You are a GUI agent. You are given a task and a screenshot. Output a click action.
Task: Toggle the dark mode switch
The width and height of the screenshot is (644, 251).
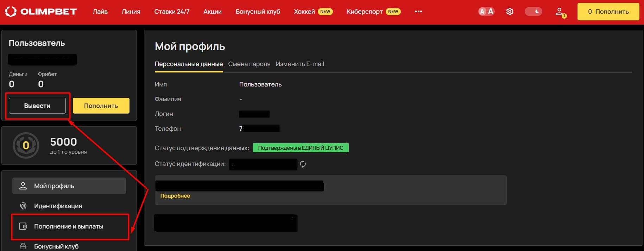[x=533, y=12]
